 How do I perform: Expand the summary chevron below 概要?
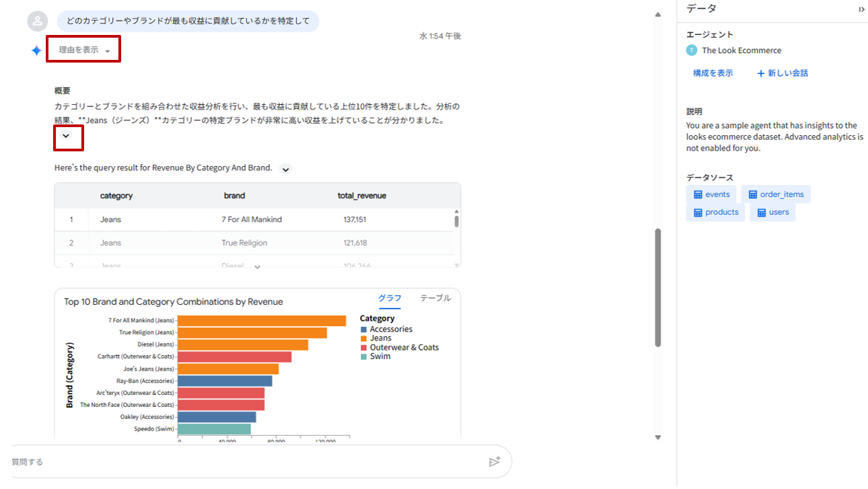click(66, 136)
